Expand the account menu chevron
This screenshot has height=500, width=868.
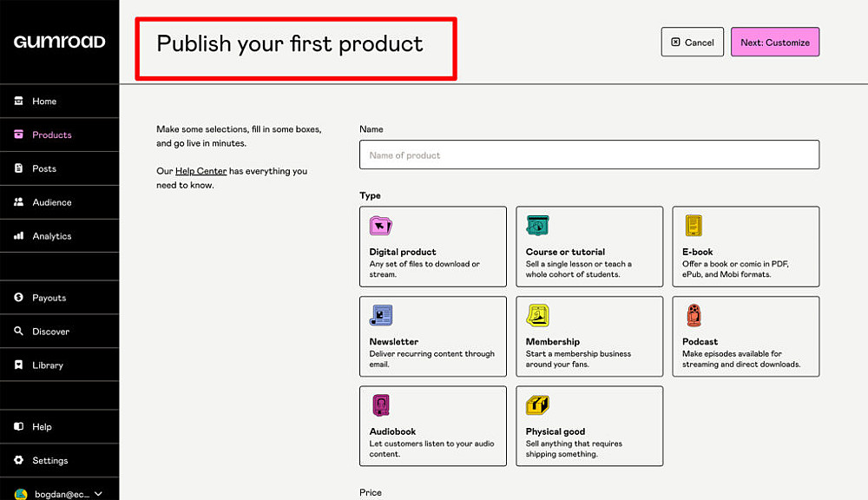coord(98,494)
